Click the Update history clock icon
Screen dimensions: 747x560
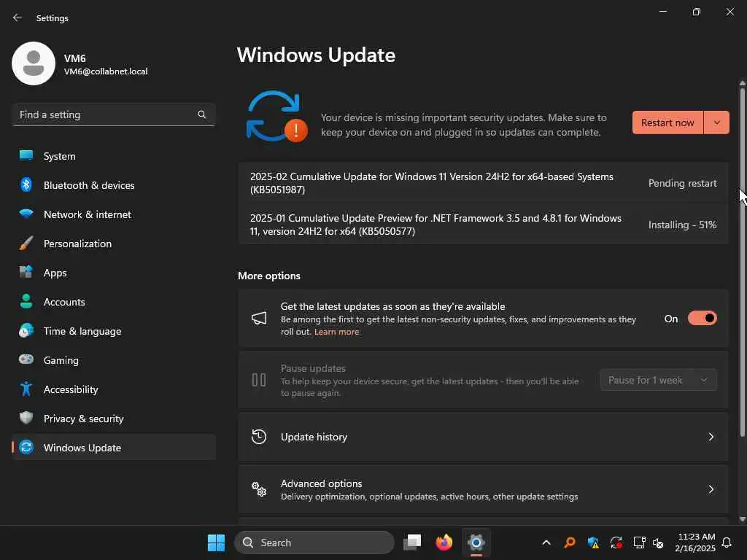tap(259, 437)
